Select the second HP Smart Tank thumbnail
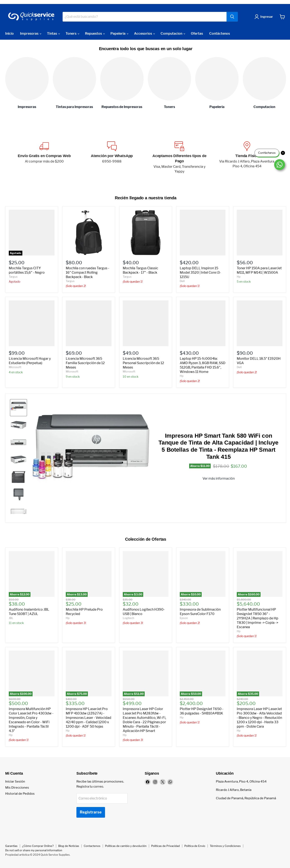 [19, 425]
